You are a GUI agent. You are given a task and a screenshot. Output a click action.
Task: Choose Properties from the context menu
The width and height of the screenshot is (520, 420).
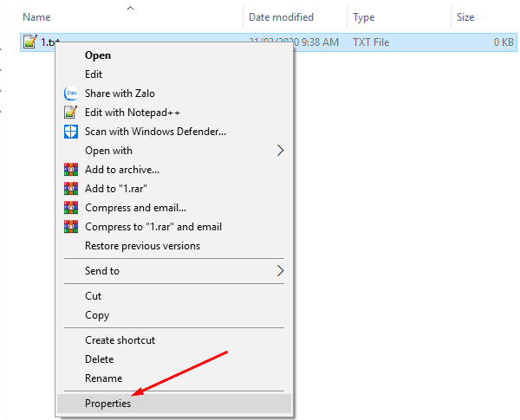tap(108, 404)
